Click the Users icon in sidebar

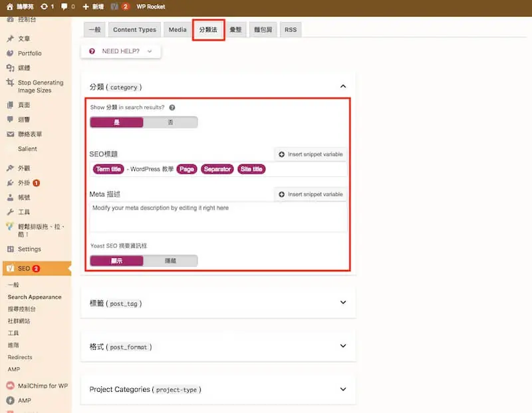click(10, 198)
